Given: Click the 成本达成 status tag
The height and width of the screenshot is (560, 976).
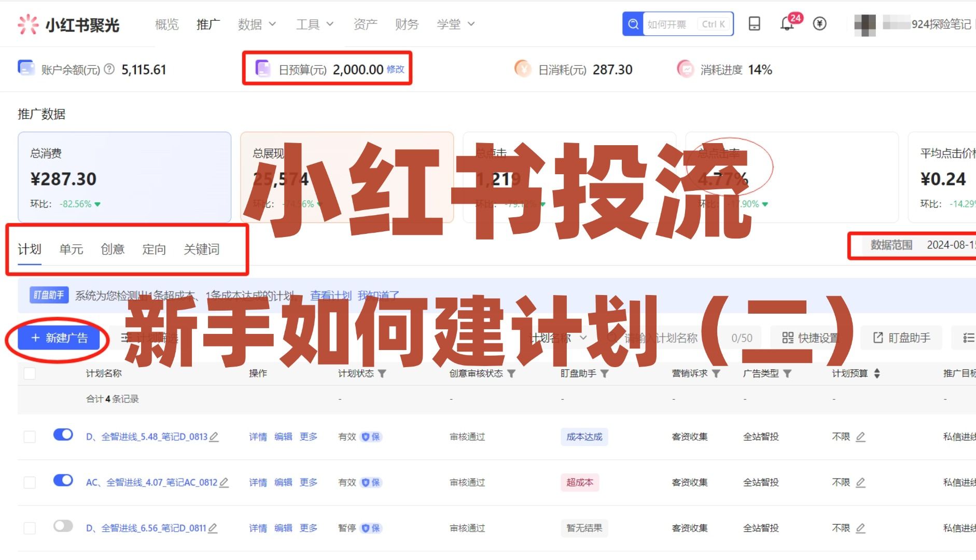Looking at the screenshot, I should (x=584, y=437).
